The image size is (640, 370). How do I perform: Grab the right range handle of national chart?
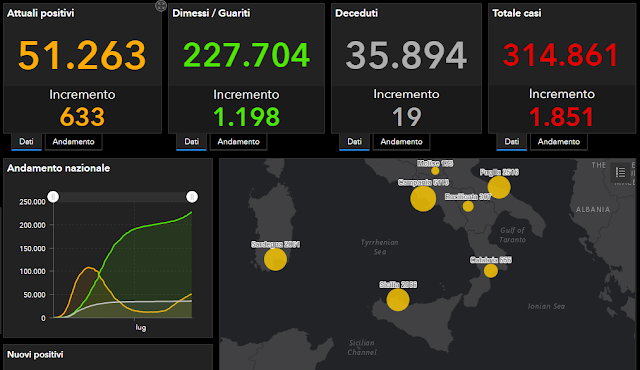(192, 197)
